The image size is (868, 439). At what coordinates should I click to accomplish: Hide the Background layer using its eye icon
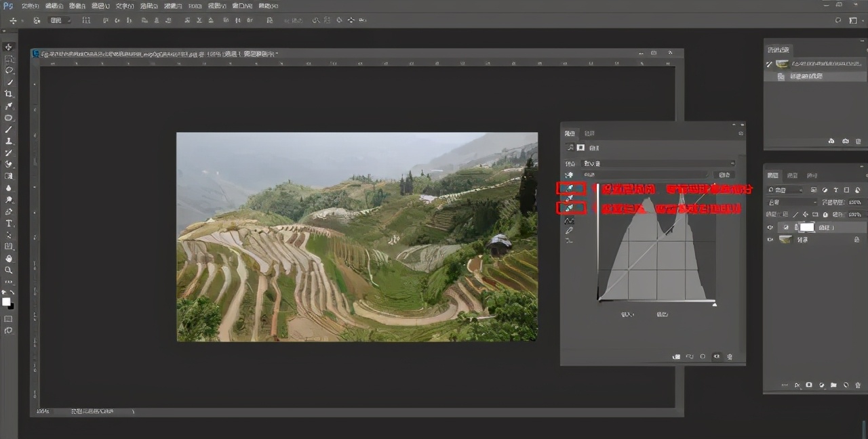click(x=770, y=240)
